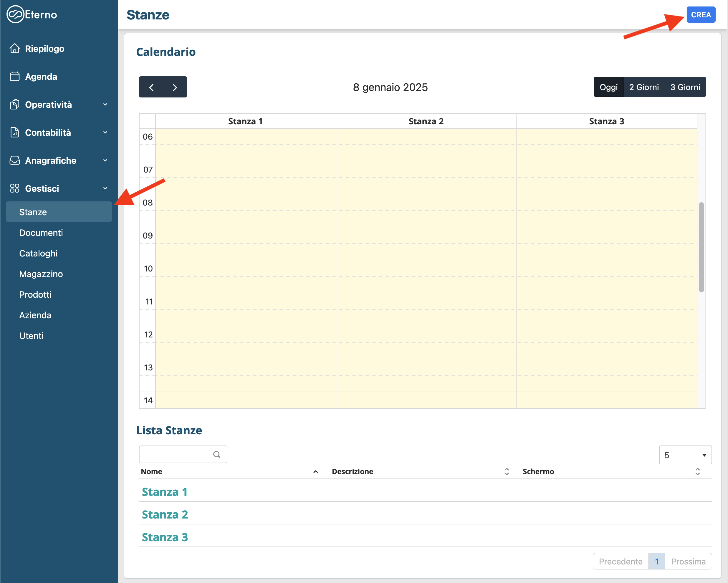Open the rows-per-page dropdown showing 5
Screen dimensions: 728x583
click(685, 455)
